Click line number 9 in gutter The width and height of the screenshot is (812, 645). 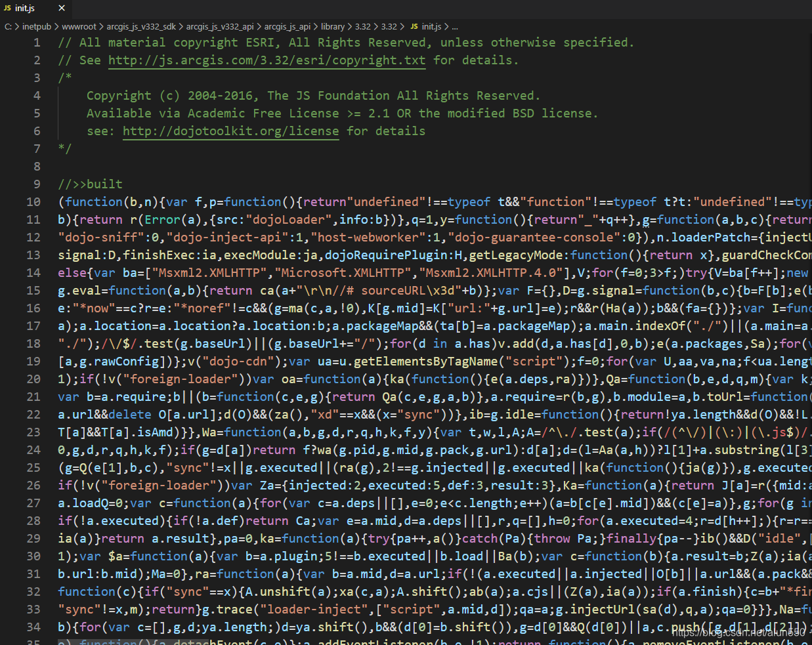coord(37,184)
